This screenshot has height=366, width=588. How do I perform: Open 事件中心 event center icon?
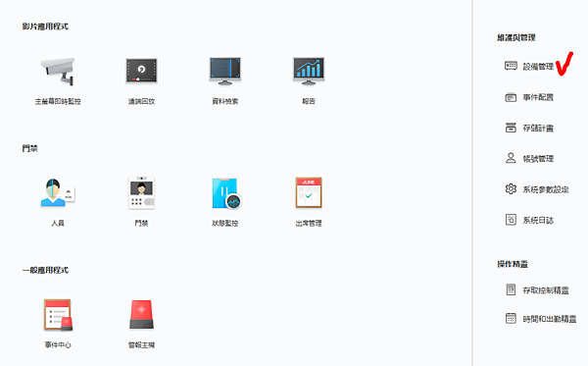pos(58,315)
